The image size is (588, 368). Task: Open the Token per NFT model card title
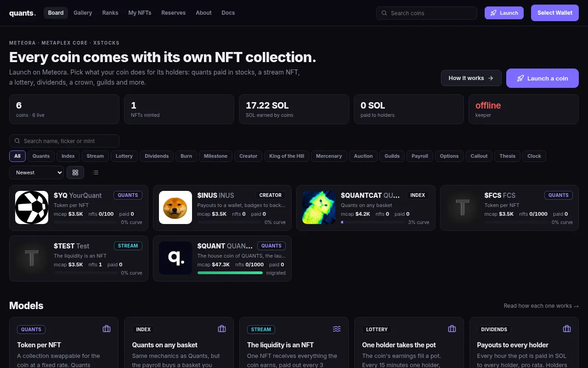(x=39, y=345)
